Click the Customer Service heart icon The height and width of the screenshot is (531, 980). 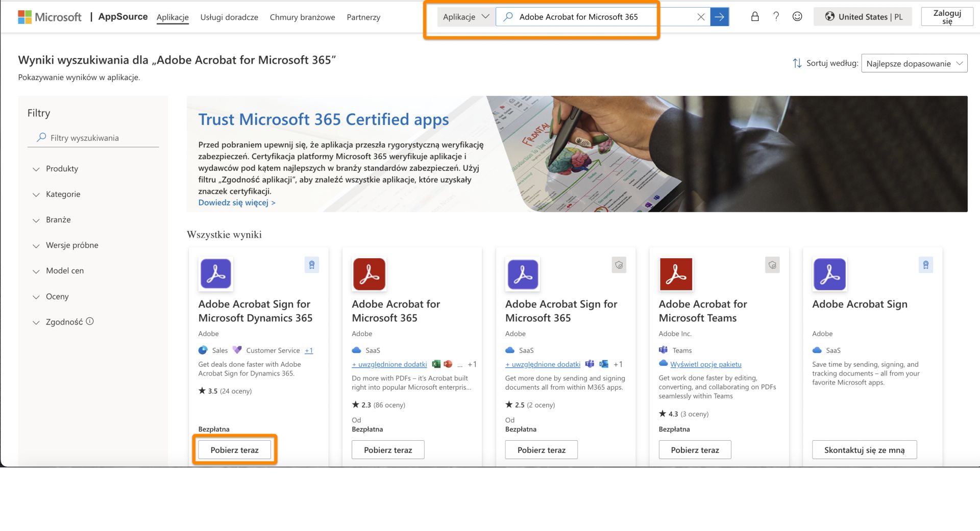tap(237, 350)
